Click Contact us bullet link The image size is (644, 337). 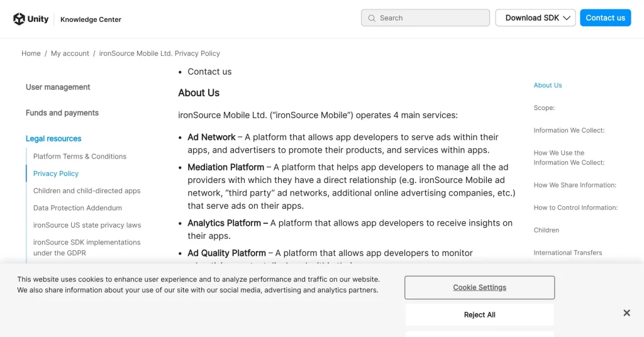pos(209,72)
